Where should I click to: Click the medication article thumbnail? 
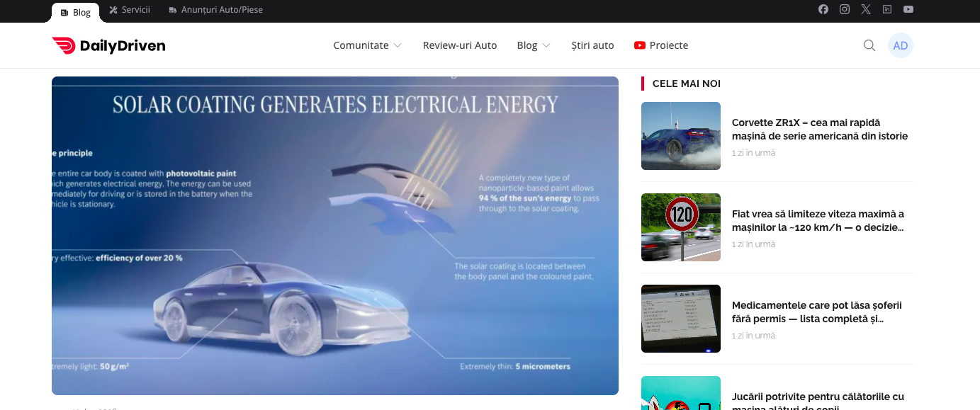680,319
